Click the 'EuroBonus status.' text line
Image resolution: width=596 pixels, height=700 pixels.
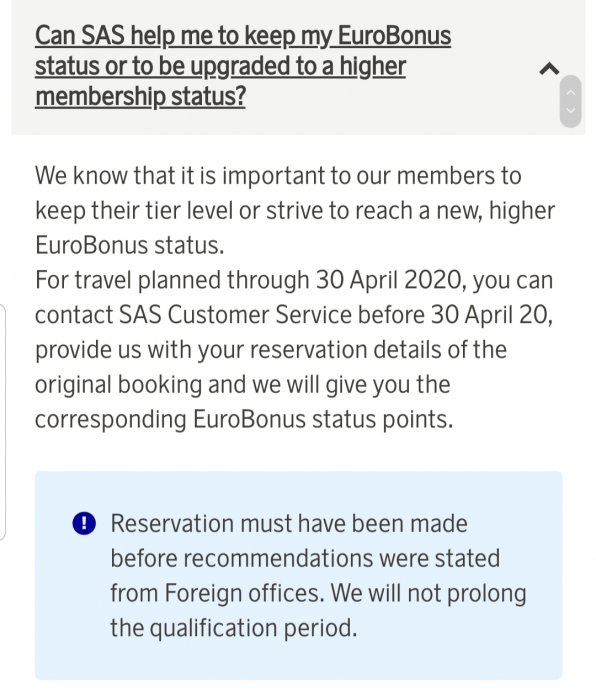click(129, 245)
